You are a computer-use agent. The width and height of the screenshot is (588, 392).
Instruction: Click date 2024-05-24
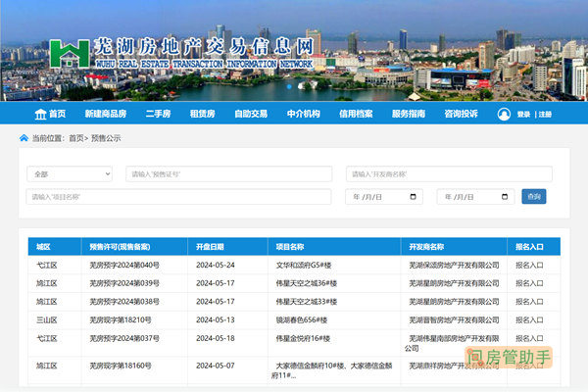(x=216, y=266)
